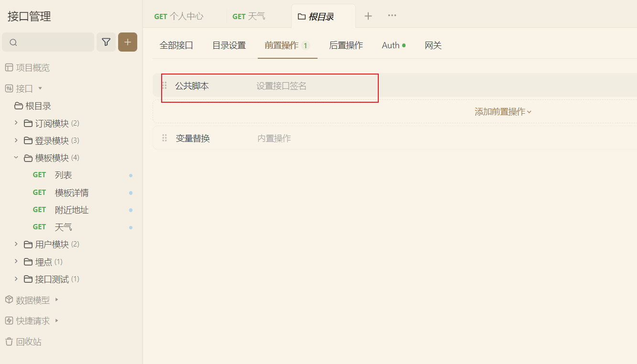
Task: Open the GET 个人中心 tab
Action: pos(179,16)
